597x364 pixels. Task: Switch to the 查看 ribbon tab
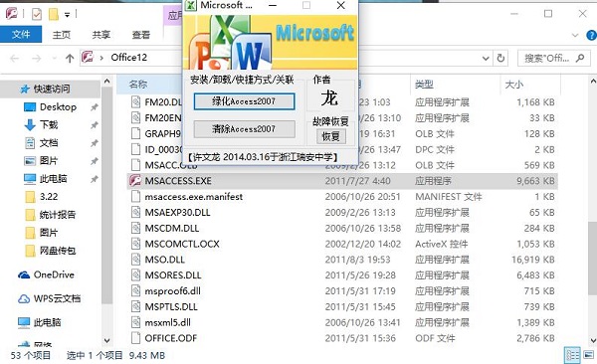141,35
